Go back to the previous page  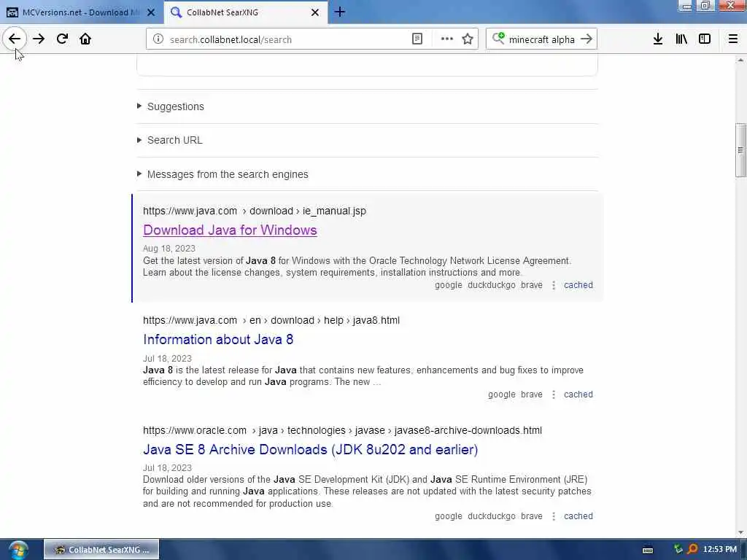tap(15, 39)
